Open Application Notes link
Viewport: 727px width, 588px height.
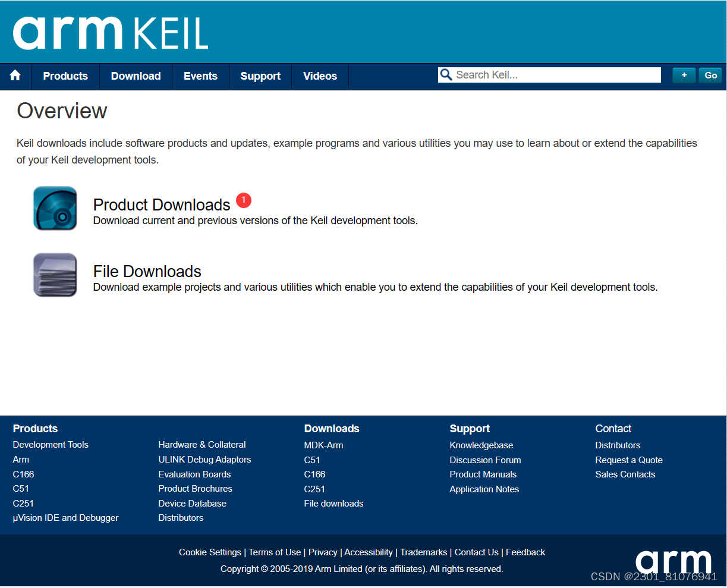tap(484, 489)
